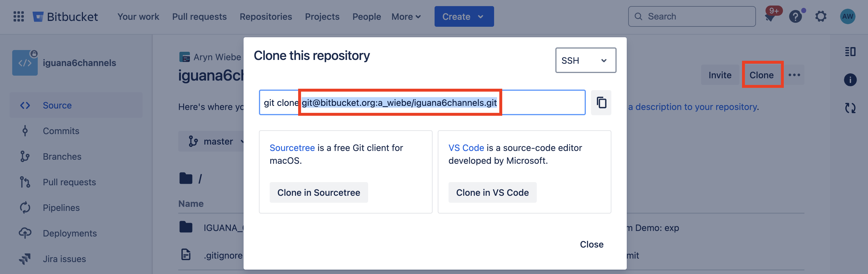Open the sidebar panel toggle icon
868x274 pixels.
pyautogui.click(x=850, y=51)
